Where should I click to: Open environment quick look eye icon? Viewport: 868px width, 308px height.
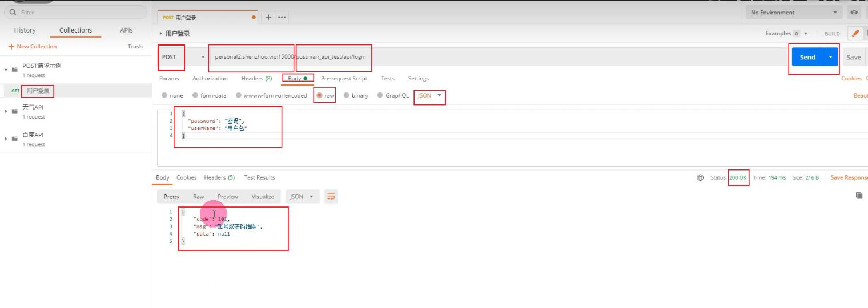click(854, 13)
